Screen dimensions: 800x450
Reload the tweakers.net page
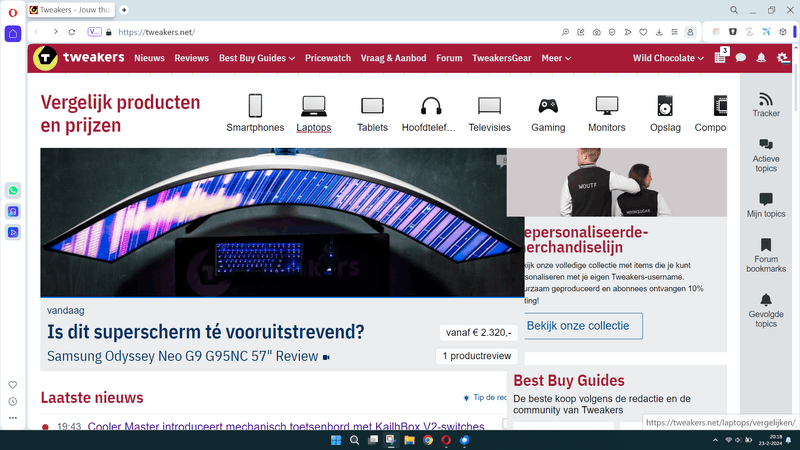point(72,32)
